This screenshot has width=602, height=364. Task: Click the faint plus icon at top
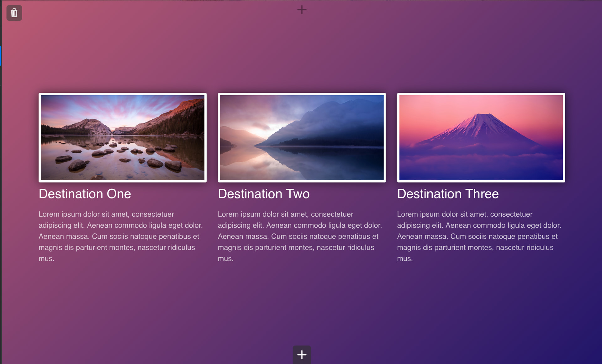click(x=302, y=10)
